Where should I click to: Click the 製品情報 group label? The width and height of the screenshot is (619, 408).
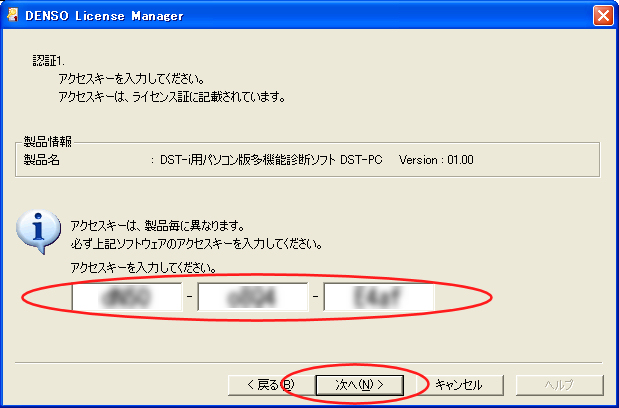pyautogui.click(x=47, y=142)
